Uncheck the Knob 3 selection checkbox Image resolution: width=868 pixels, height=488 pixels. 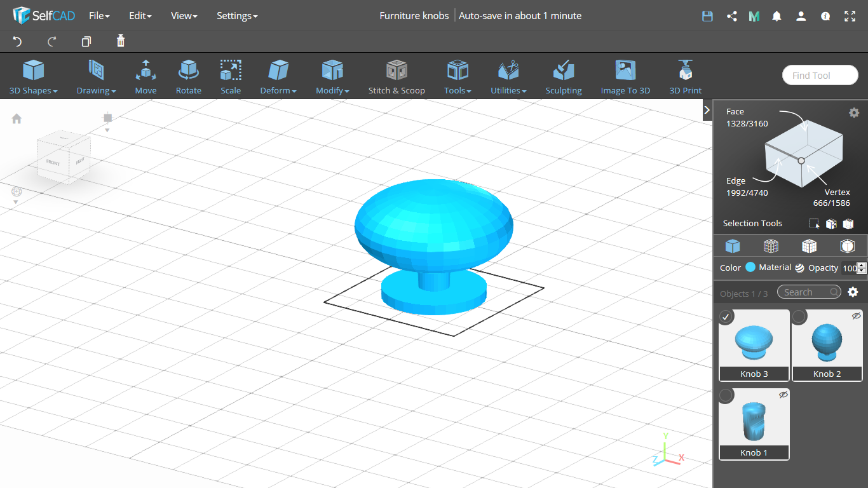pyautogui.click(x=726, y=316)
